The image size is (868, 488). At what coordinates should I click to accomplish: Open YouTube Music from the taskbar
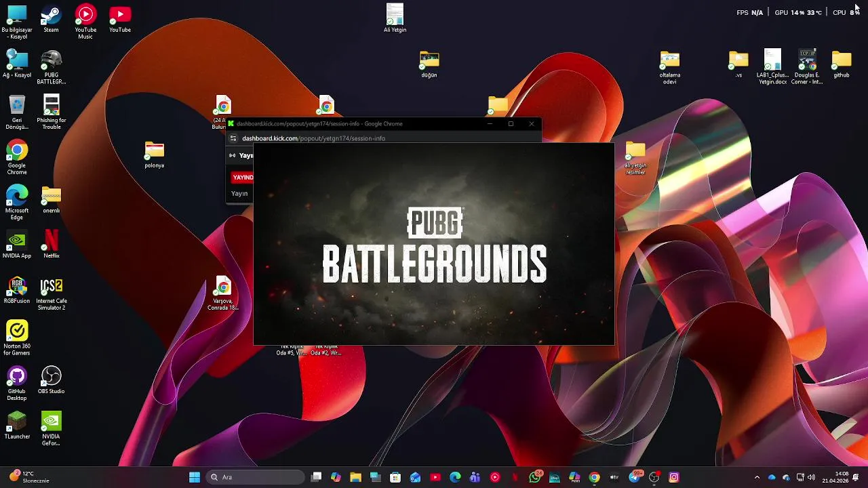coord(495,477)
